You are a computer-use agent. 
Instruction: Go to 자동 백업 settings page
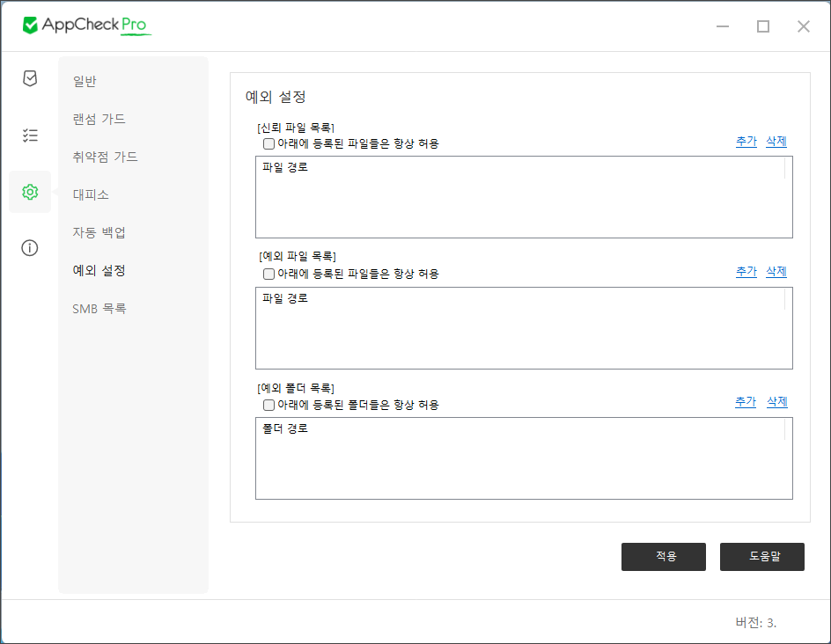(99, 232)
